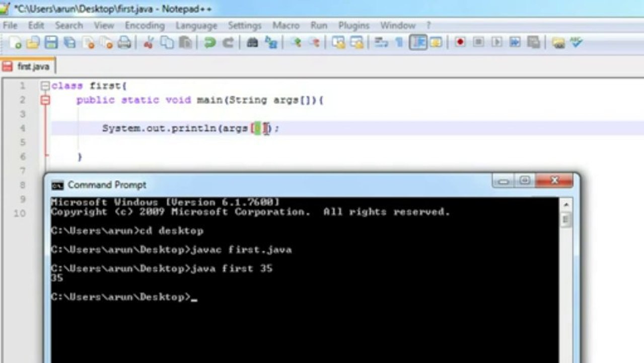Image resolution: width=644 pixels, height=363 pixels.
Task: Open the Edit menu
Action: (x=36, y=25)
